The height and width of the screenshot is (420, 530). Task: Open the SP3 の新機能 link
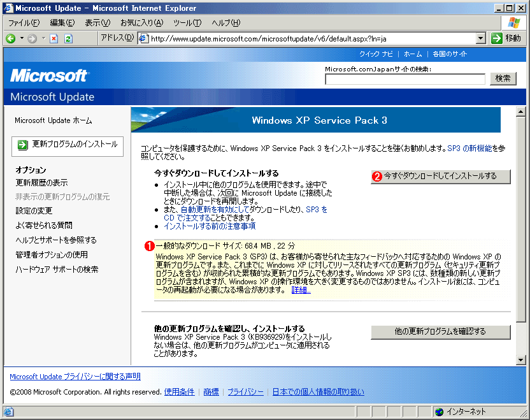(x=470, y=148)
